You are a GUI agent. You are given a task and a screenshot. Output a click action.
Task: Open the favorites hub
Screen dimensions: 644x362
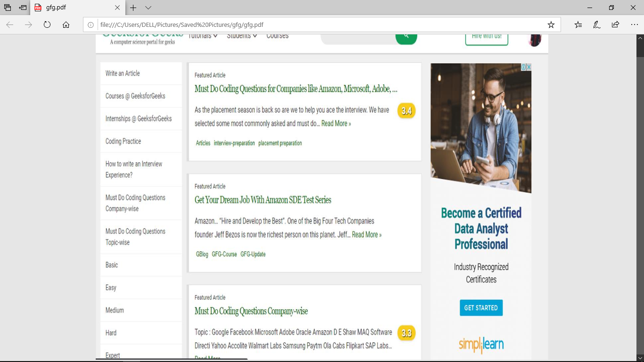pos(578,25)
